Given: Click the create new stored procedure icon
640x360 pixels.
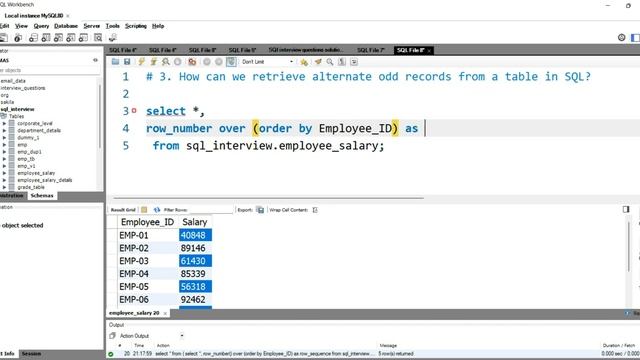Looking at the screenshot, I should click(71, 38).
